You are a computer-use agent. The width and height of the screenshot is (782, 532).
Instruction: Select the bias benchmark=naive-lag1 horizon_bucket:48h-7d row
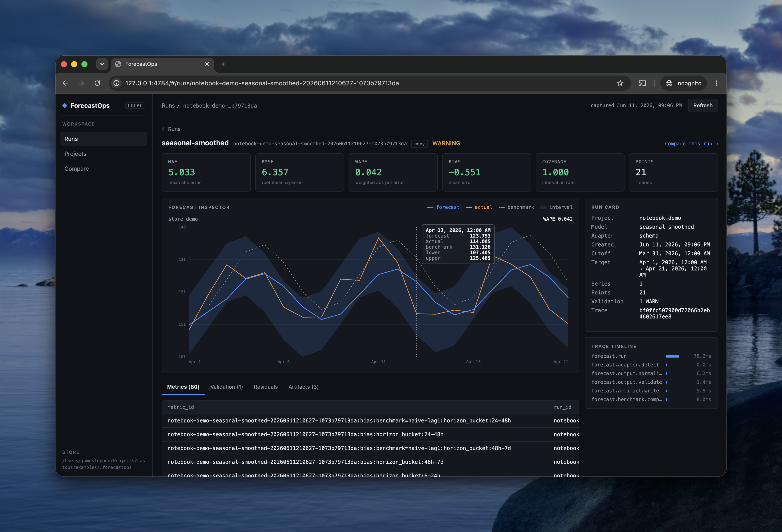(371, 448)
